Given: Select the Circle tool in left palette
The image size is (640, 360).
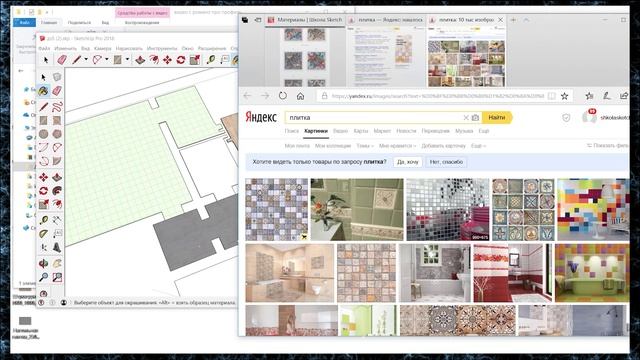Looking at the screenshot, I should pyautogui.click(x=43, y=134).
